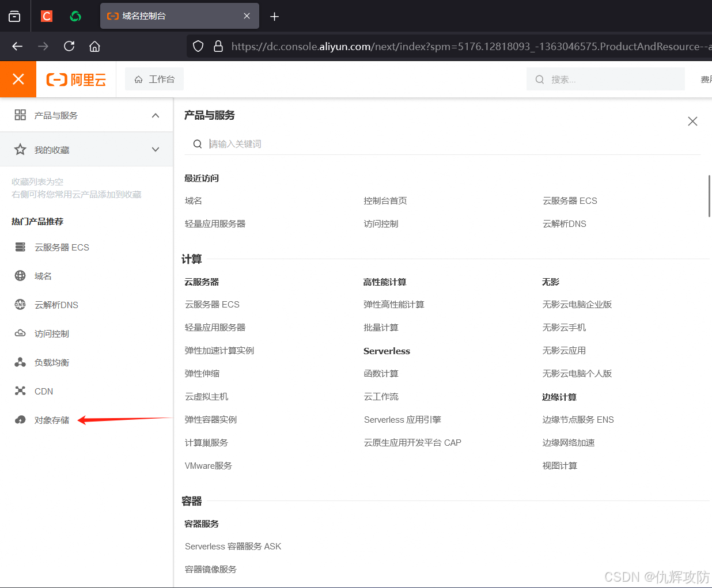Viewport: 712px width, 588px height.
Task: Open VMware服务
Action: click(209, 465)
